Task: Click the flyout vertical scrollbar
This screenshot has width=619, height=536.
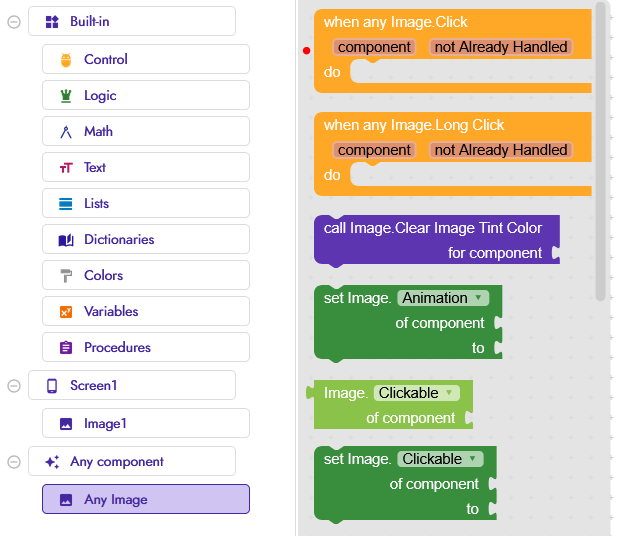Action: [x=600, y=150]
